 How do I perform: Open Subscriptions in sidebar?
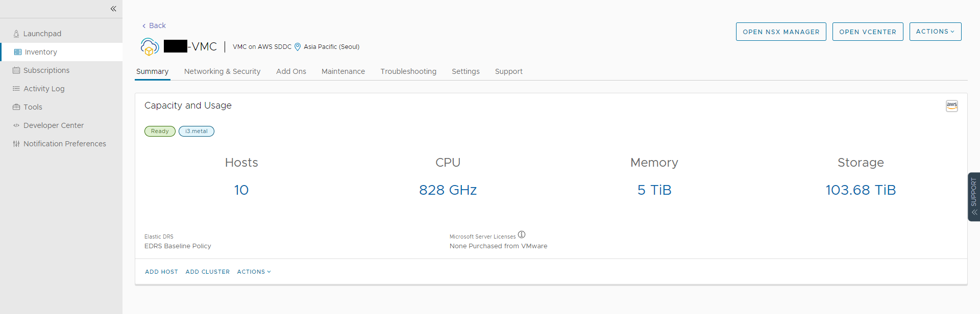[x=61, y=70]
